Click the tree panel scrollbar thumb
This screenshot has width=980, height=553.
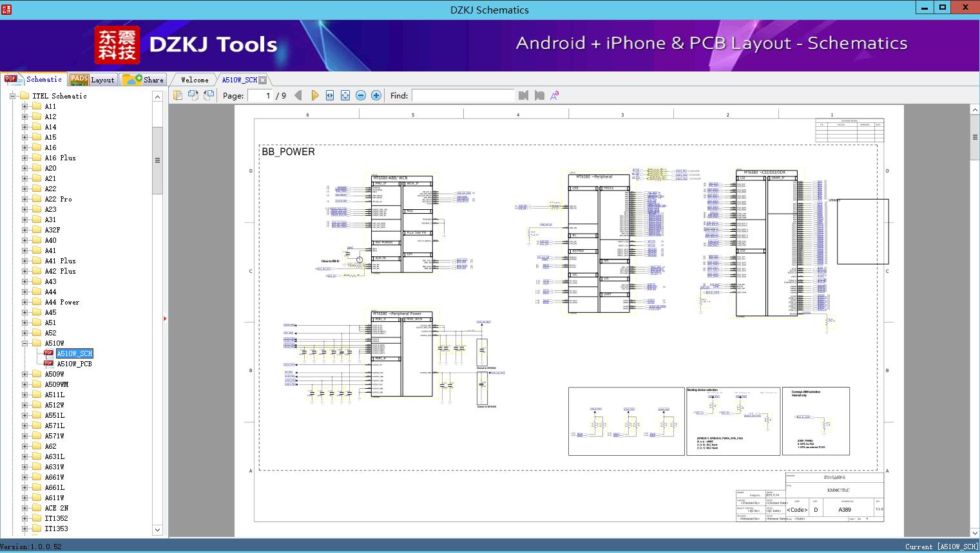coord(157,160)
